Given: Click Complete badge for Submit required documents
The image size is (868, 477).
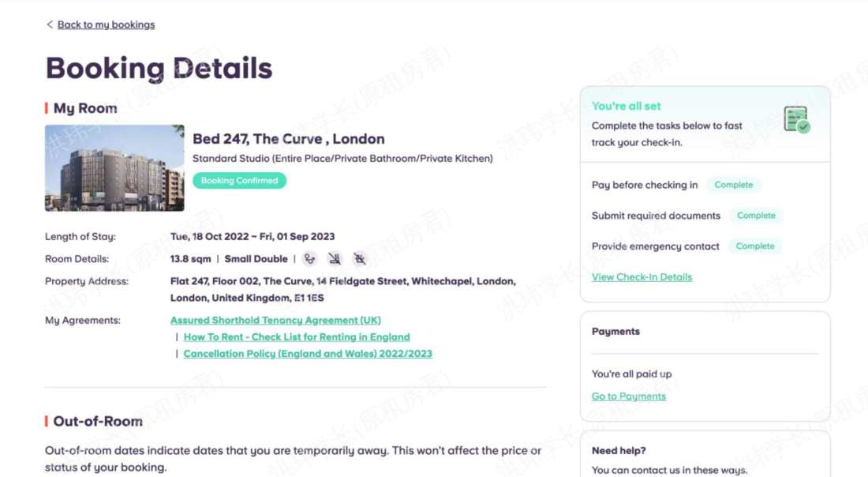Looking at the screenshot, I should tap(756, 216).
